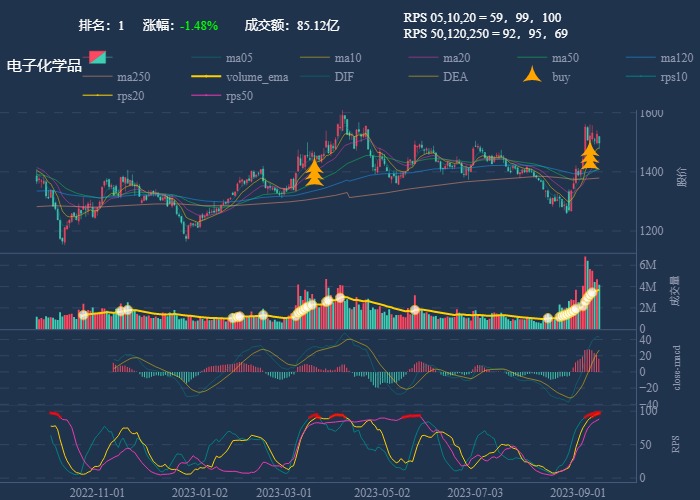Viewport: 700px width, 500px height.
Task: Click the 1600 price axis label
Action: 651,114
